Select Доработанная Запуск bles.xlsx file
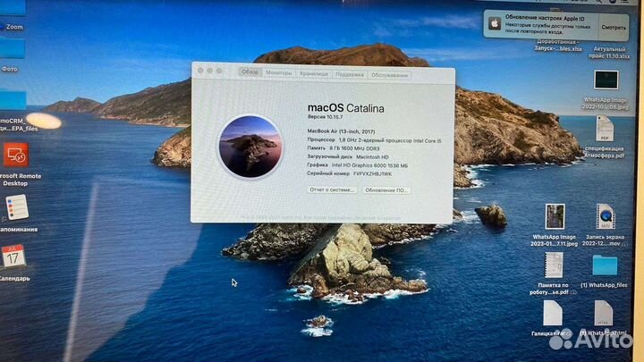This screenshot has height=362, width=644. point(558,46)
